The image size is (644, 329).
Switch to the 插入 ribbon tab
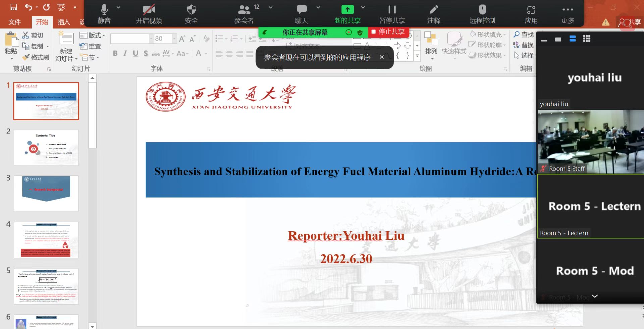64,22
